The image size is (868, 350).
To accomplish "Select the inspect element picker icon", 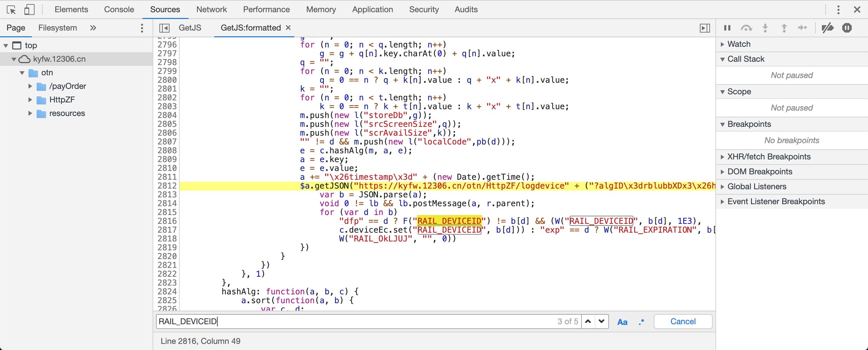I will (11, 9).
